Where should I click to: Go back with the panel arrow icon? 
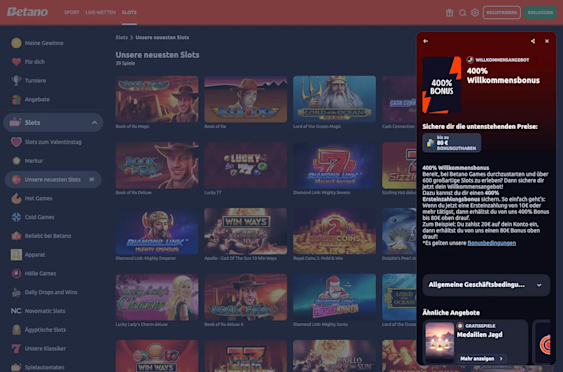coord(425,41)
